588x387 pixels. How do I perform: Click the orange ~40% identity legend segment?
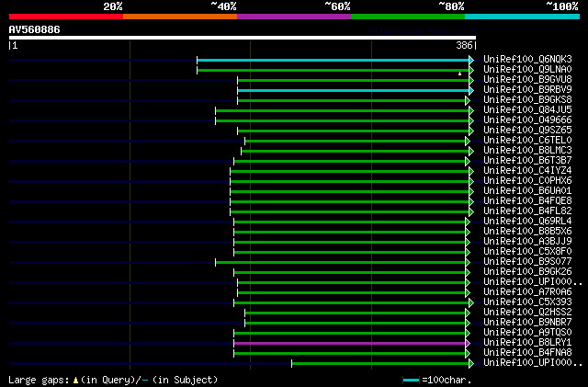tap(180, 17)
